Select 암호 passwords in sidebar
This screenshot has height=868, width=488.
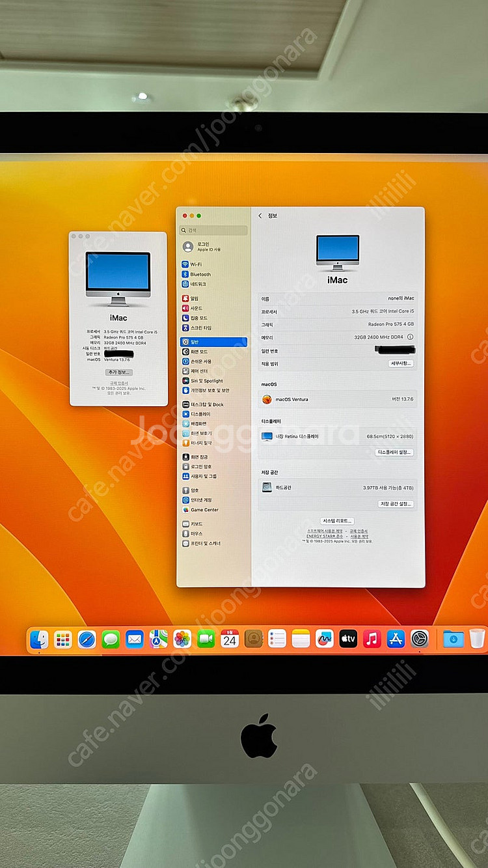(x=213, y=490)
